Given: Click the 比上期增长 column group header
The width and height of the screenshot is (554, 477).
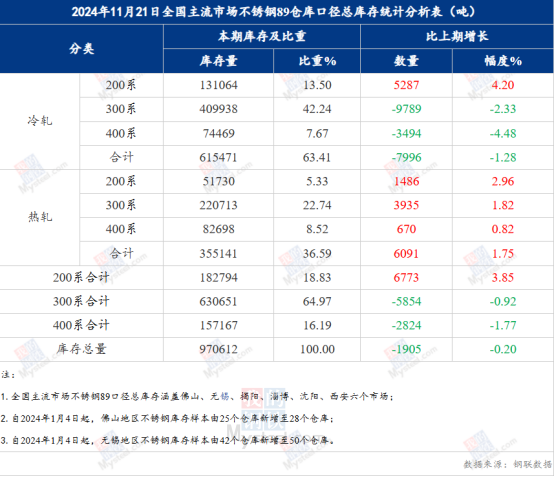Looking at the screenshot, I should [x=457, y=36].
